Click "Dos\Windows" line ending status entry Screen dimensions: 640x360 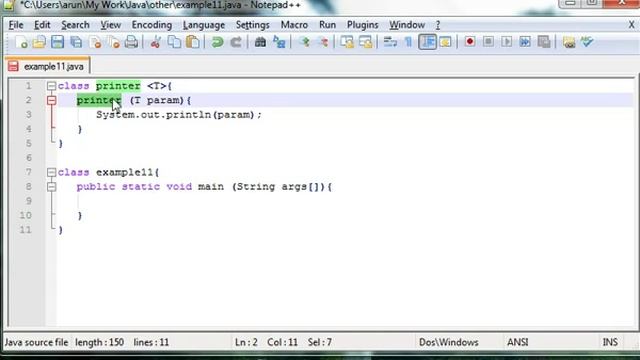tap(449, 342)
